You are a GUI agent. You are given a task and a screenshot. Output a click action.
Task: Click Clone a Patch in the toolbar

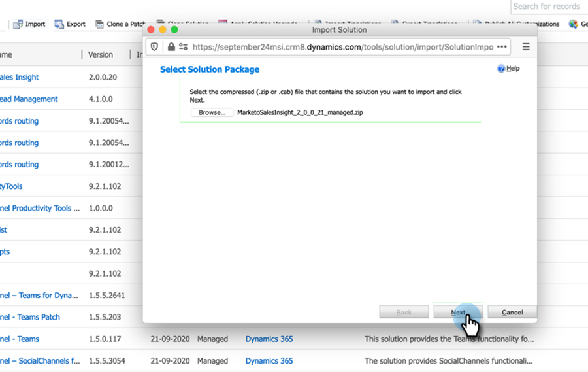click(120, 24)
